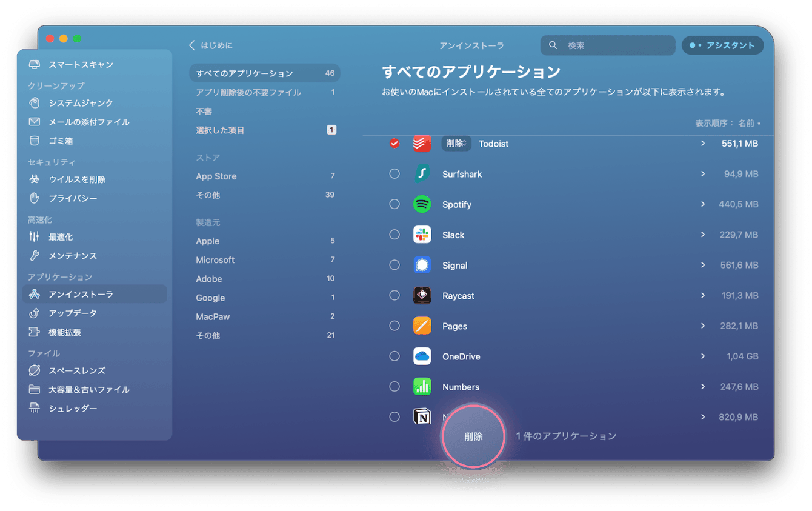
Task: Filter apps by vendor Google
Action: click(x=265, y=298)
